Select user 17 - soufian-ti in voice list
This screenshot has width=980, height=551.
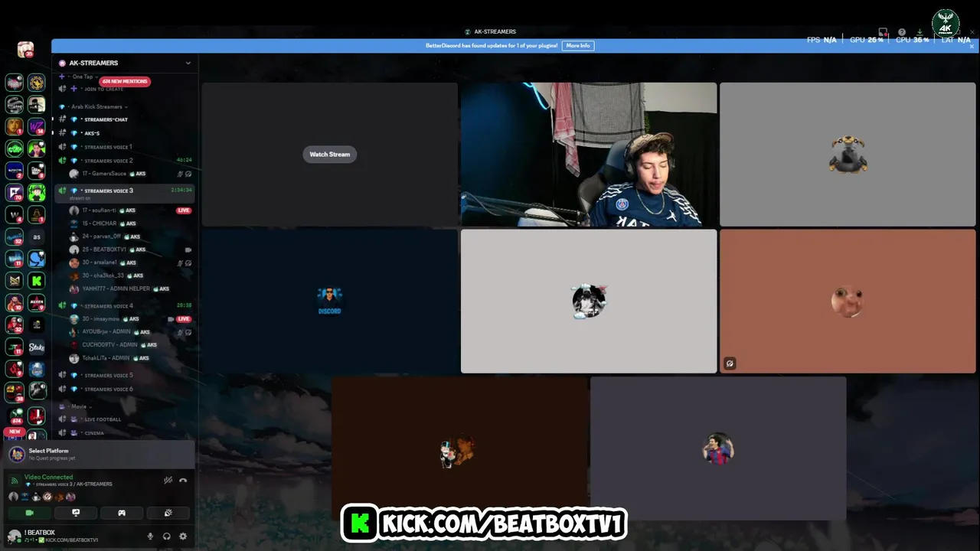pyautogui.click(x=130, y=210)
